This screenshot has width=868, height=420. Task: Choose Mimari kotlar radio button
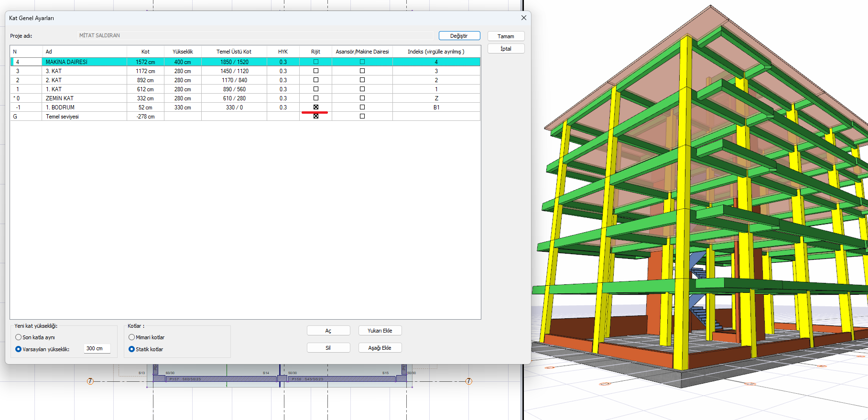tap(131, 337)
